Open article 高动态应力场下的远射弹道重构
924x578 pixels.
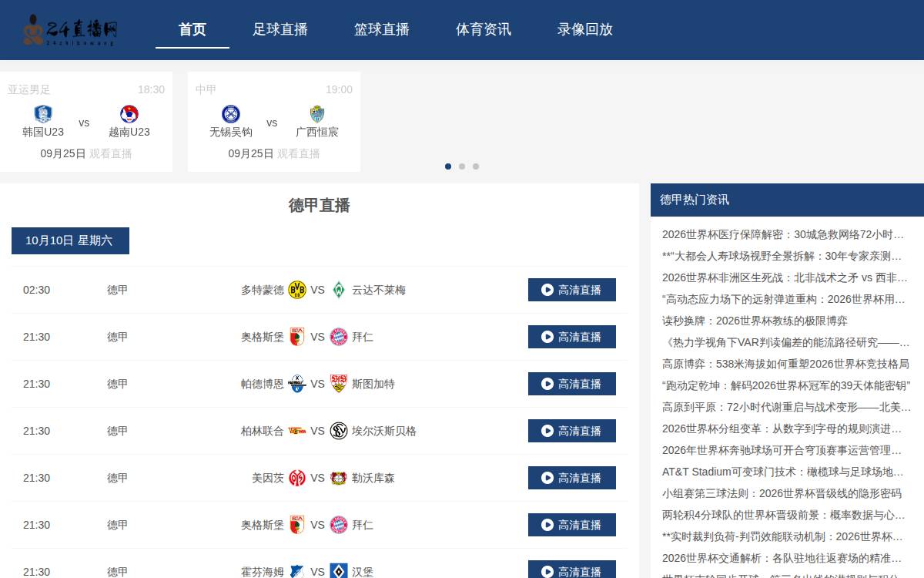point(784,299)
